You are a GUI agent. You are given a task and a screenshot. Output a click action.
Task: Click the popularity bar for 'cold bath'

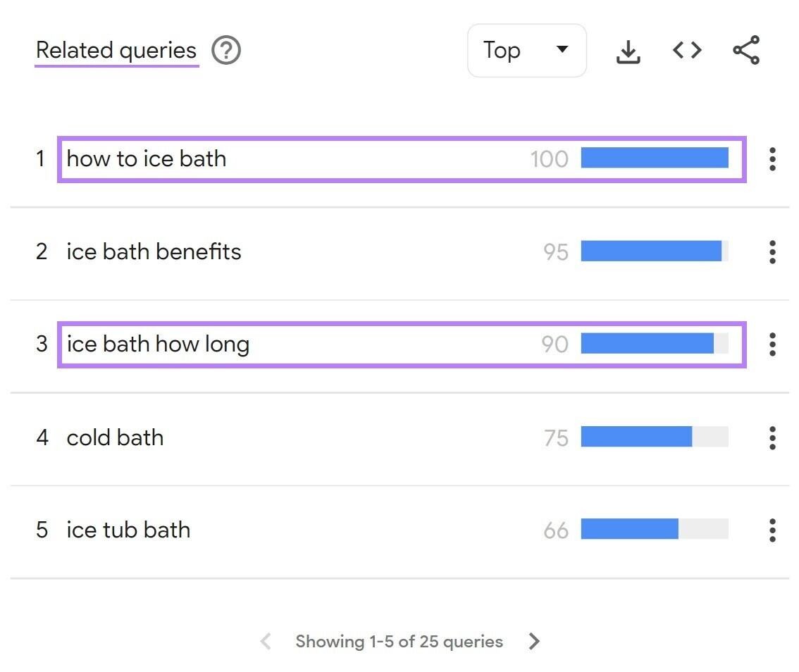pos(636,437)
